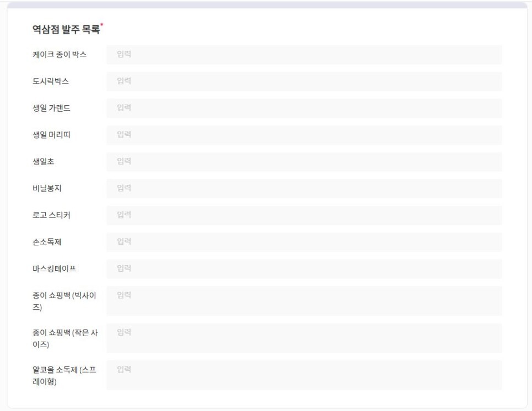Click the 생일 가랜드 label
The image size is (532, 411).
point(51,108)
